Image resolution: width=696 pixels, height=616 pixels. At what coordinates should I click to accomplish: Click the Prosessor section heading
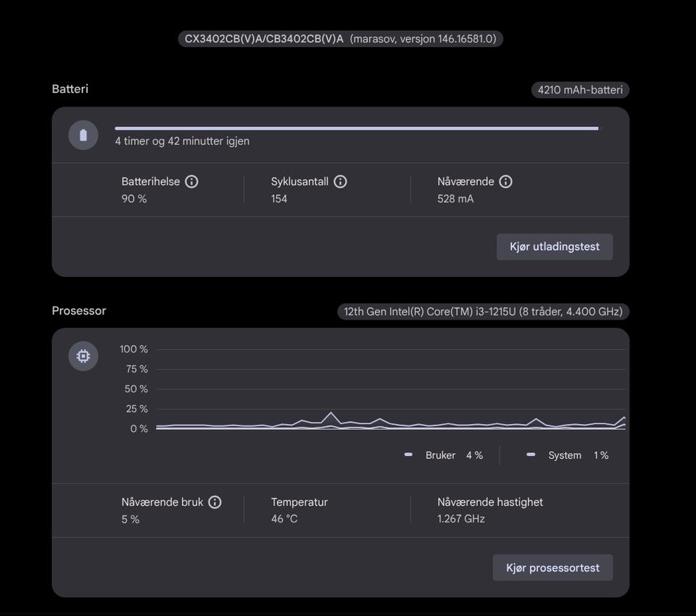click(x=79, y=311)
